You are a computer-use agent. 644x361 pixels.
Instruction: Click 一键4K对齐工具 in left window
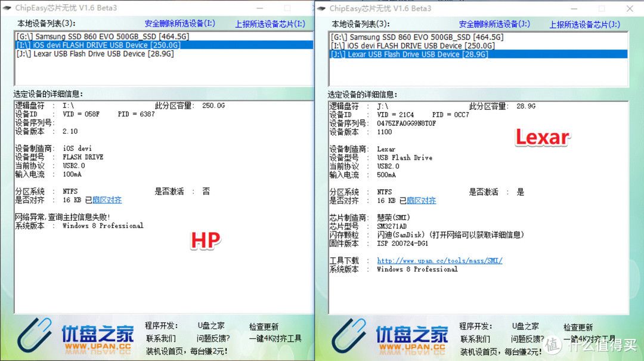pos(275,338)
